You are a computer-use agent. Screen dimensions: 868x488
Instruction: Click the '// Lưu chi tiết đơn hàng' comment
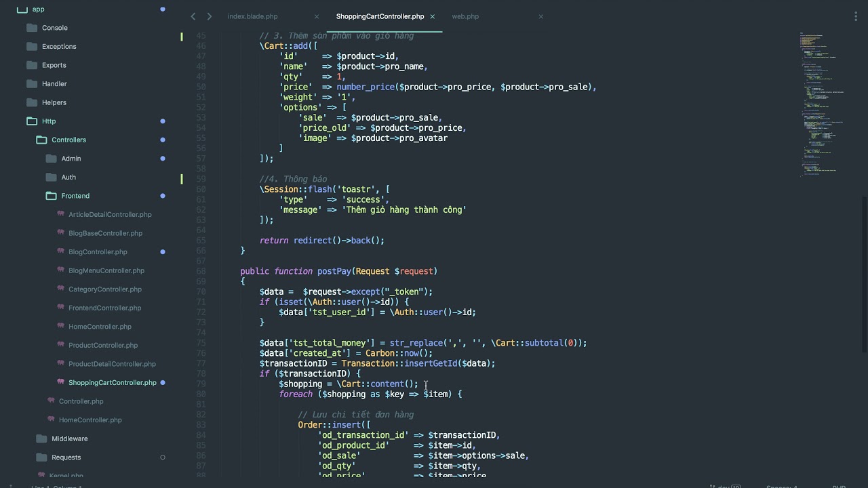356,415
